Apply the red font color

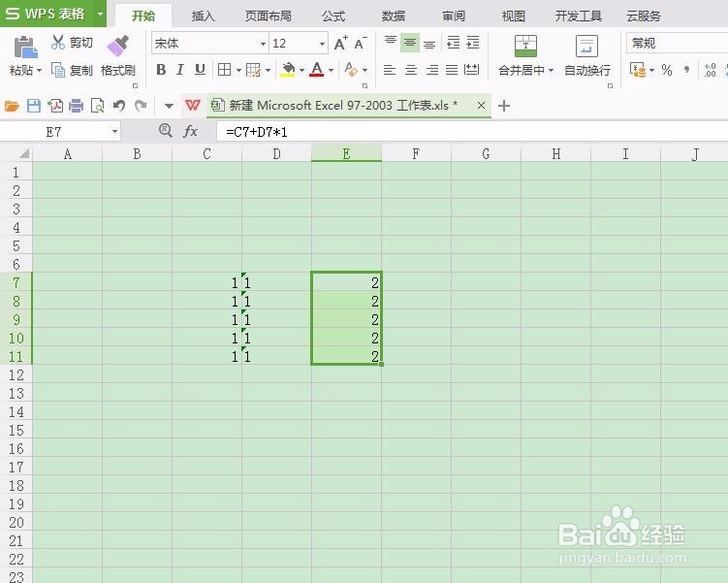(317, 70)
